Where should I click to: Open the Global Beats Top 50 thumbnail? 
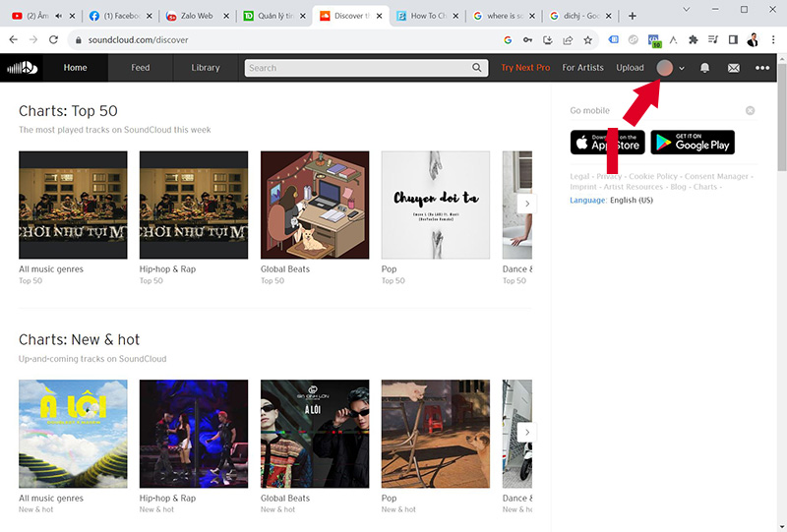315,205
